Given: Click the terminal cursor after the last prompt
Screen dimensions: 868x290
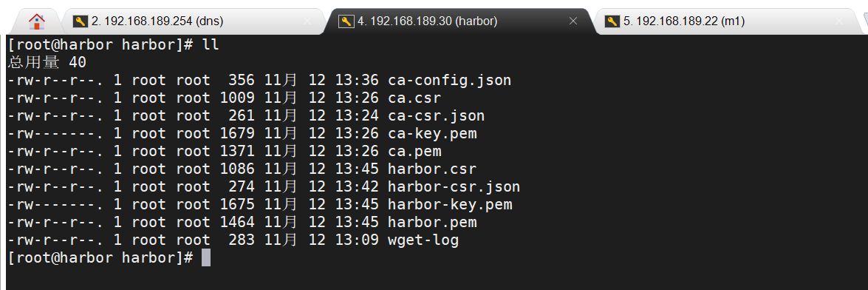Looking at the screenshot, I should (206, 258).
